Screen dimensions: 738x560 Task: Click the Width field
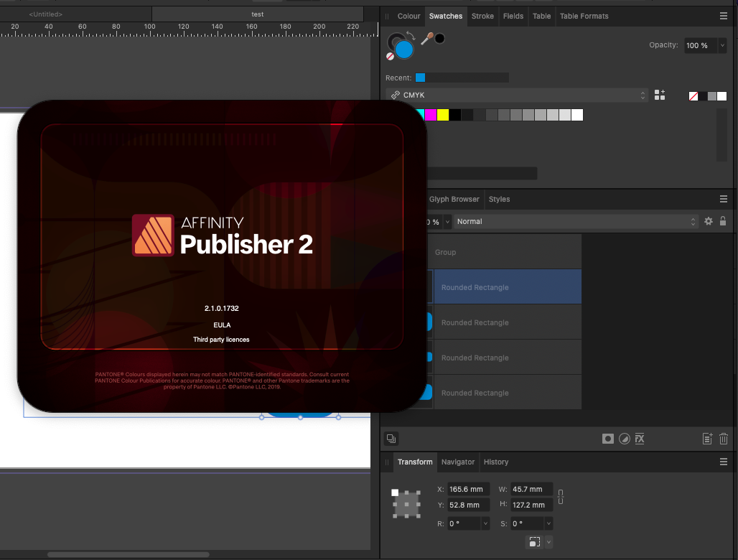[532, 490]
